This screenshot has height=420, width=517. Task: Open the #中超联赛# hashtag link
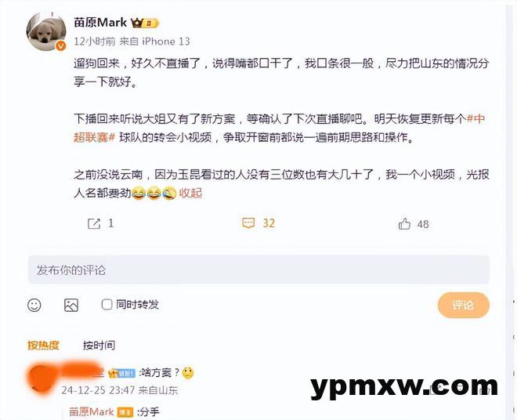pyautogui.click(x=279, y=128)
